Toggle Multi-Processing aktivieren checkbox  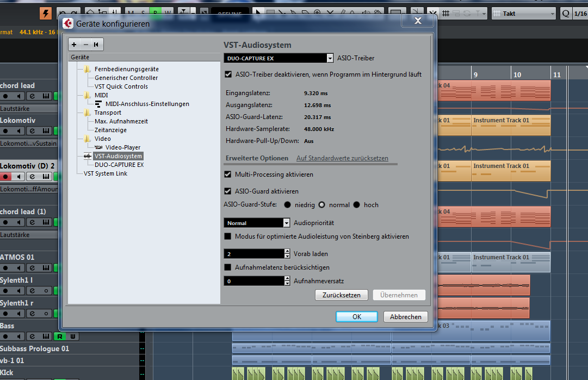coord(227,175)
